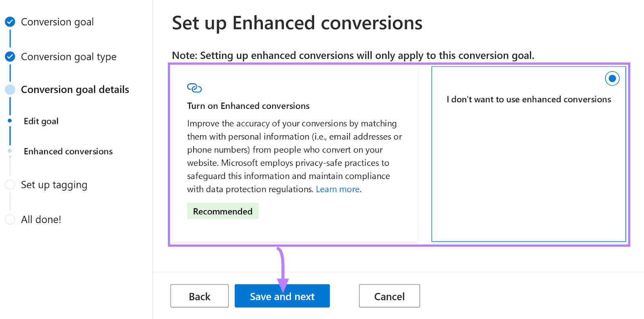
Task: Open the Conversion goal step
Action: [x=57, y=22]
